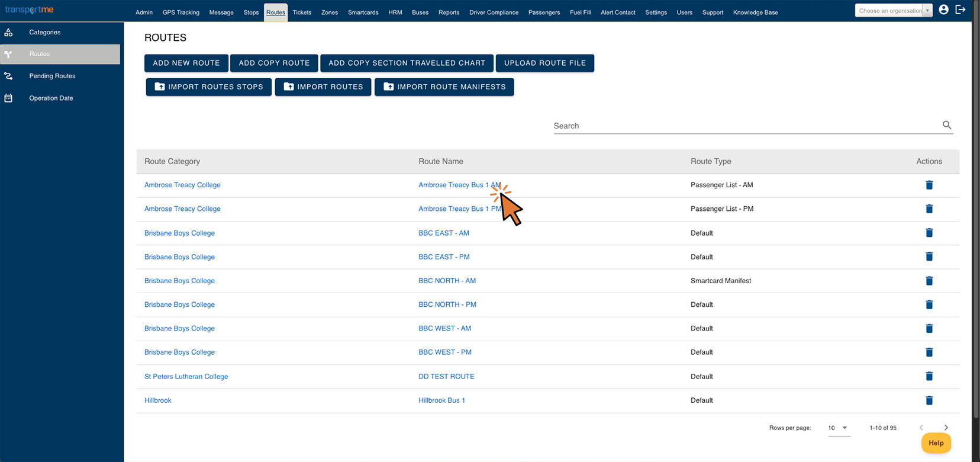Open the St Peters Lutheran College category link
Screen dimensions: 980x462
(186, 376)
